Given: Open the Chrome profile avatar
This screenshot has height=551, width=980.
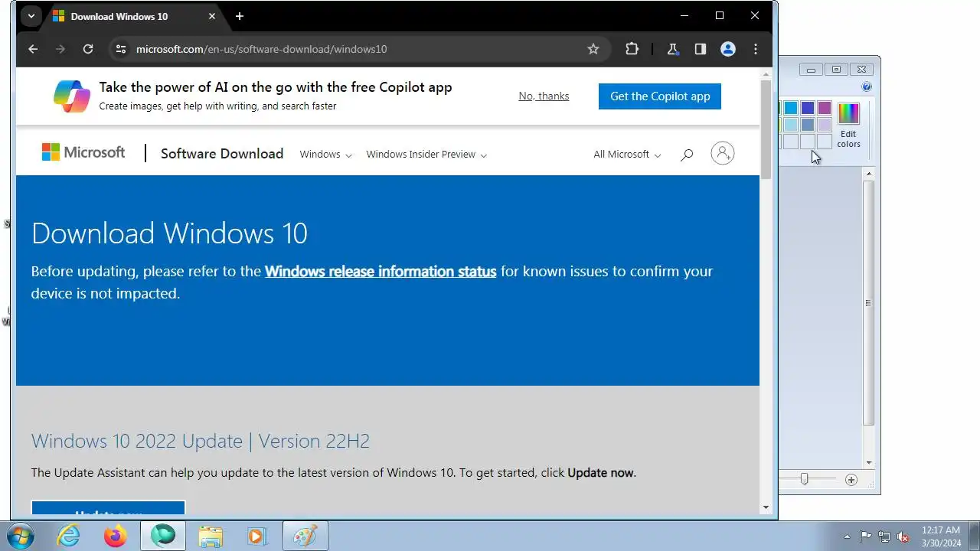Looking at the screenshot, I should point(728,49).
